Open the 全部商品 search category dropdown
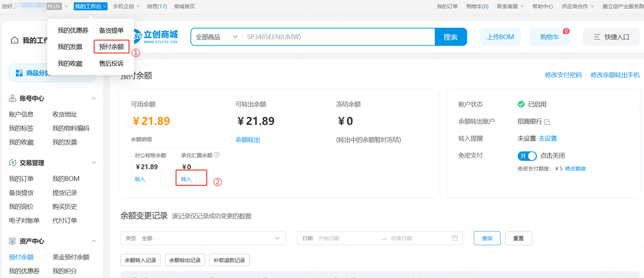Screen dimensions: 644x278 (x=216, y=37)
